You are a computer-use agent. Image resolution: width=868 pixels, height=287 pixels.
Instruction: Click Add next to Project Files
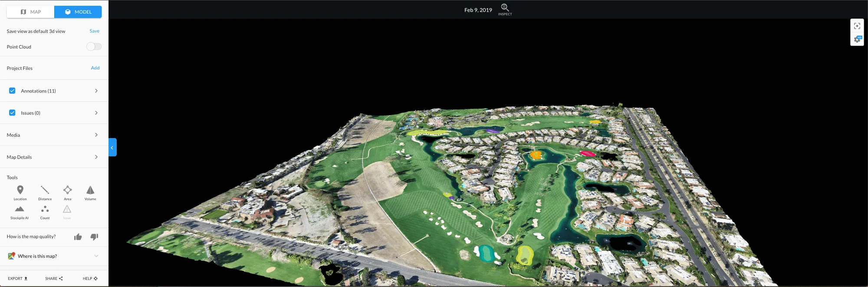point(95,68)
